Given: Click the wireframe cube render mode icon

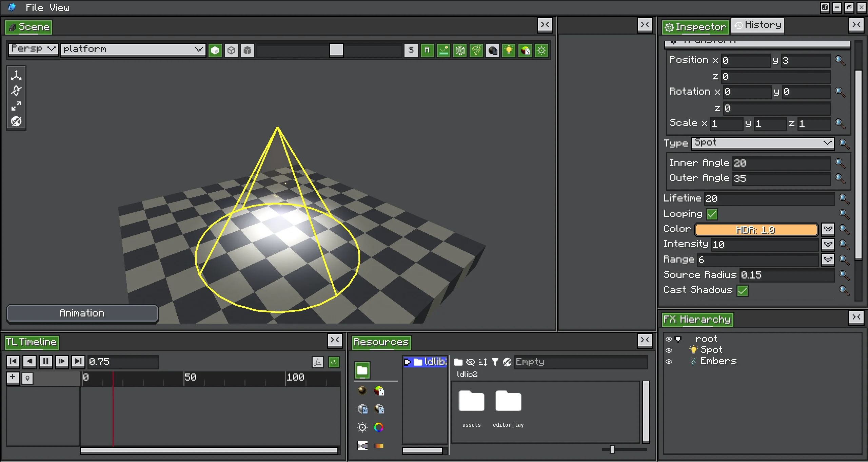Looking at the screenshot, I should pos(231,51).
